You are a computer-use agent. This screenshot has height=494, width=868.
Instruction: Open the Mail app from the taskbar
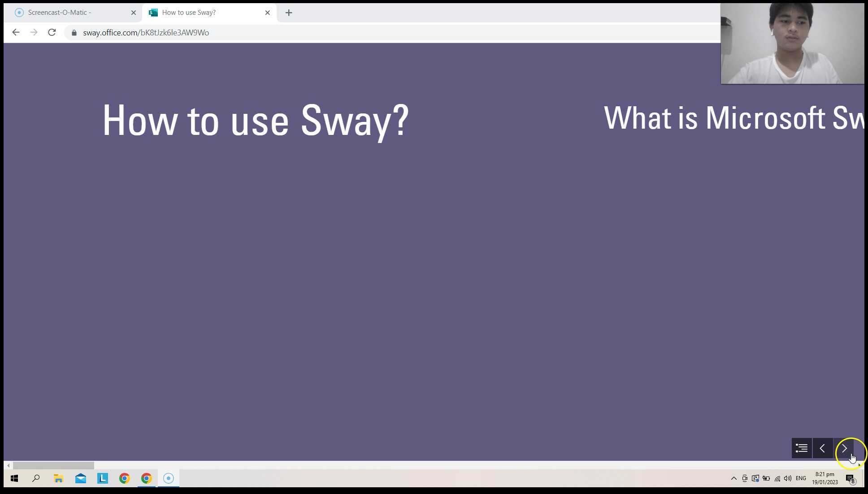pyautogui.click(x=80, y=478)
